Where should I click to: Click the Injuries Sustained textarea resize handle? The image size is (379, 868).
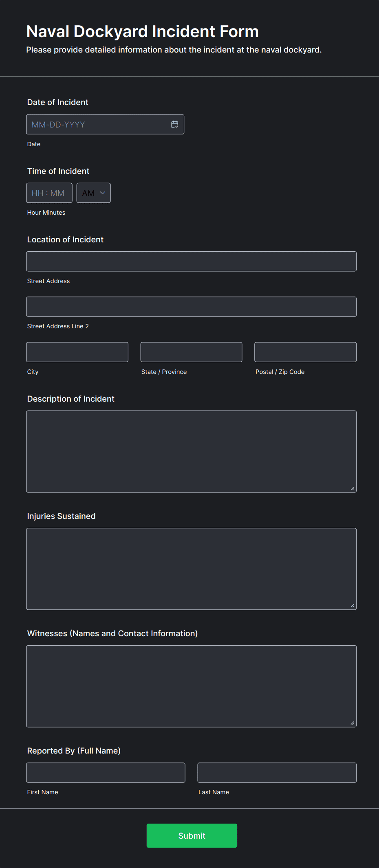pos(353,606)
